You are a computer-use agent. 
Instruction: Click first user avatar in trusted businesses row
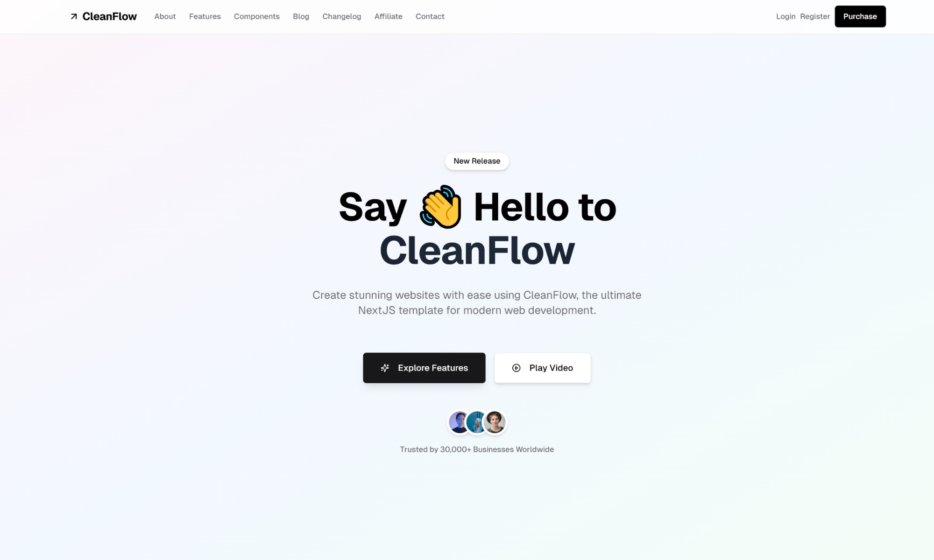[x=457, y=422]
